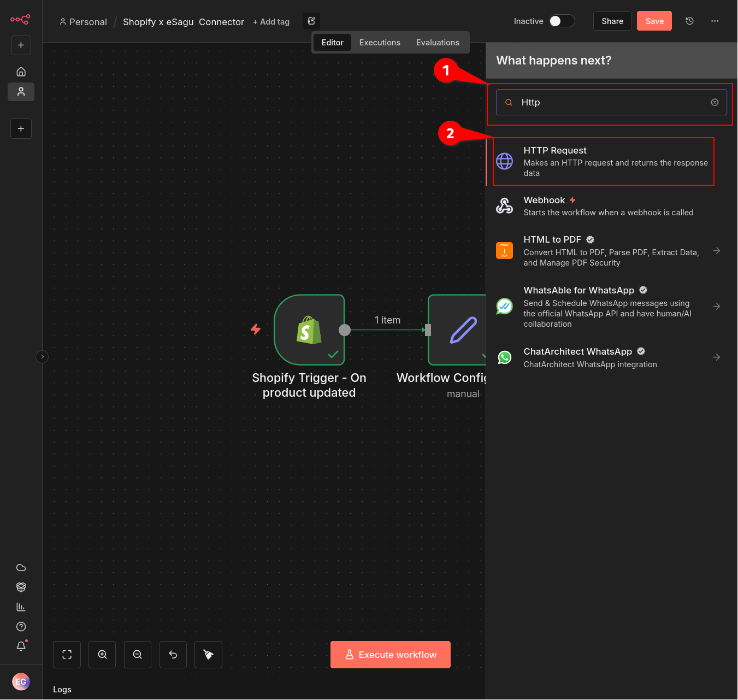Expand WhatsAble for WhatsApp actions arrow

717,307
